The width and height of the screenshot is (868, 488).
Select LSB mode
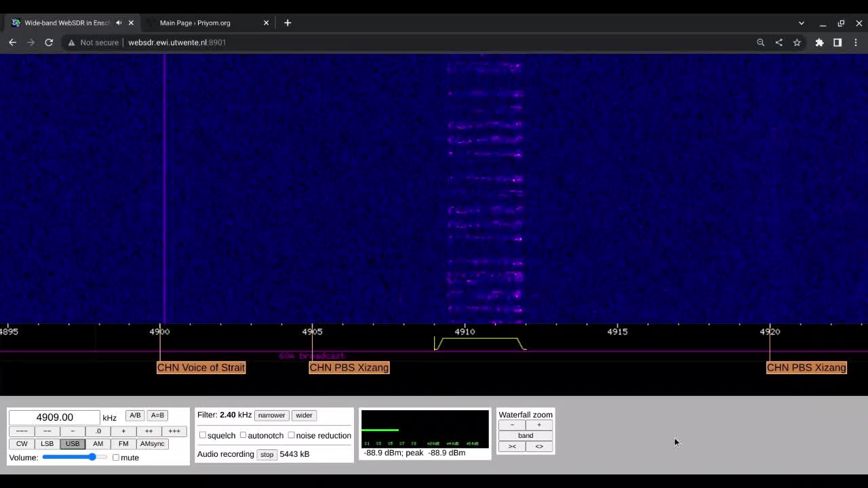(47, 444)
